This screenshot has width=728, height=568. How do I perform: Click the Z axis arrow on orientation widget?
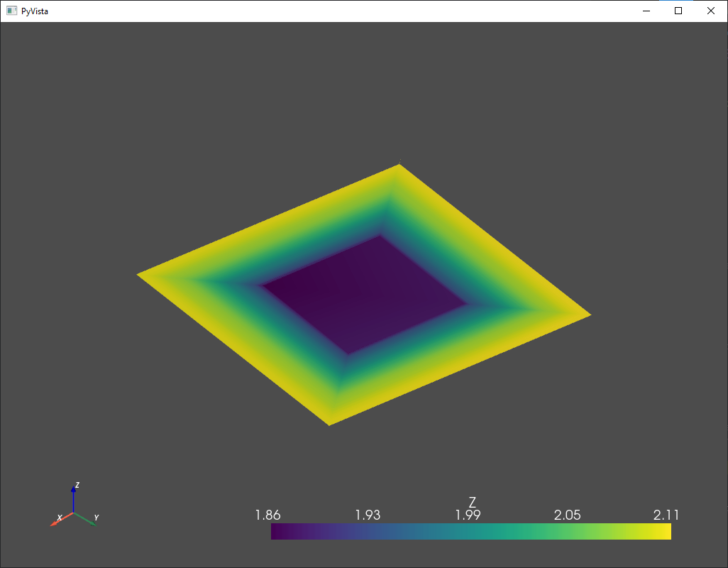point(73,491)
